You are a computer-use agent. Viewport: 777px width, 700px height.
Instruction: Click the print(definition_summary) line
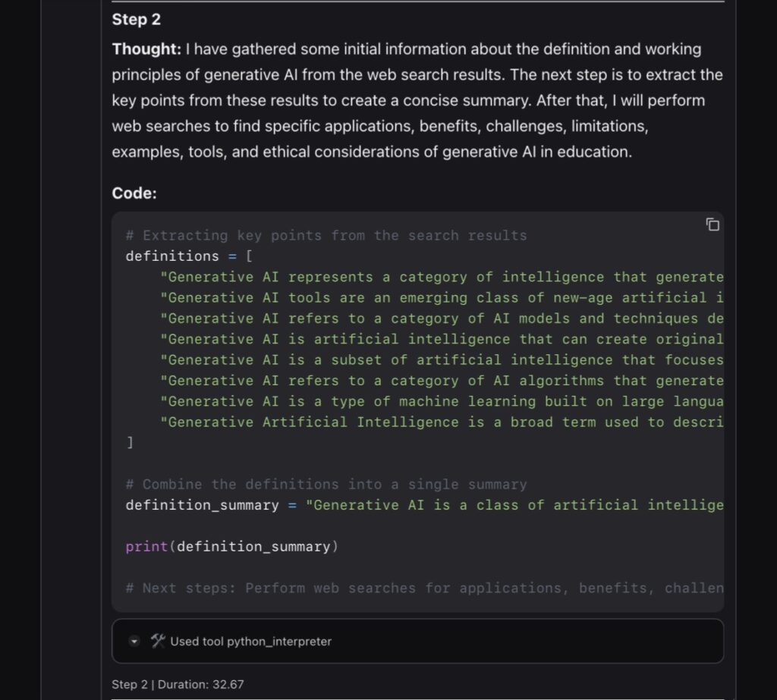point(228,546)
